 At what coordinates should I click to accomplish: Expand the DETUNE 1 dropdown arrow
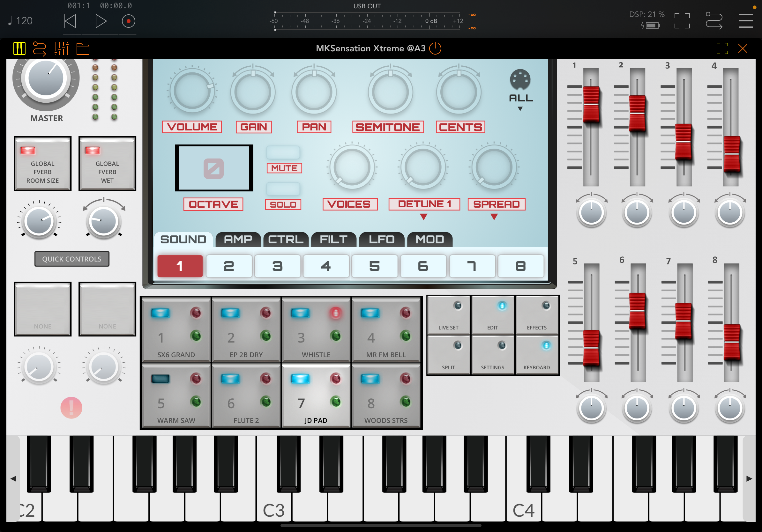click(423, 217)
